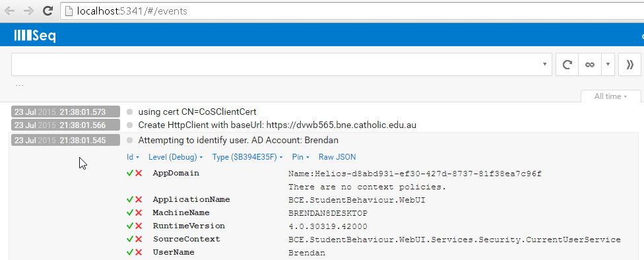
Task: Click value BRENDAN8DESKTOP
Action: tap(328, 214)
